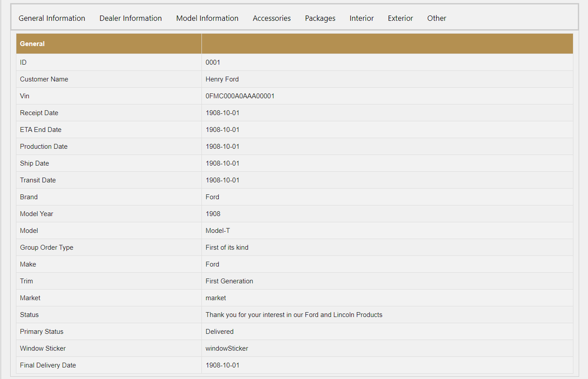
Task: Select the Model-T value
Action: coord(218,231)
